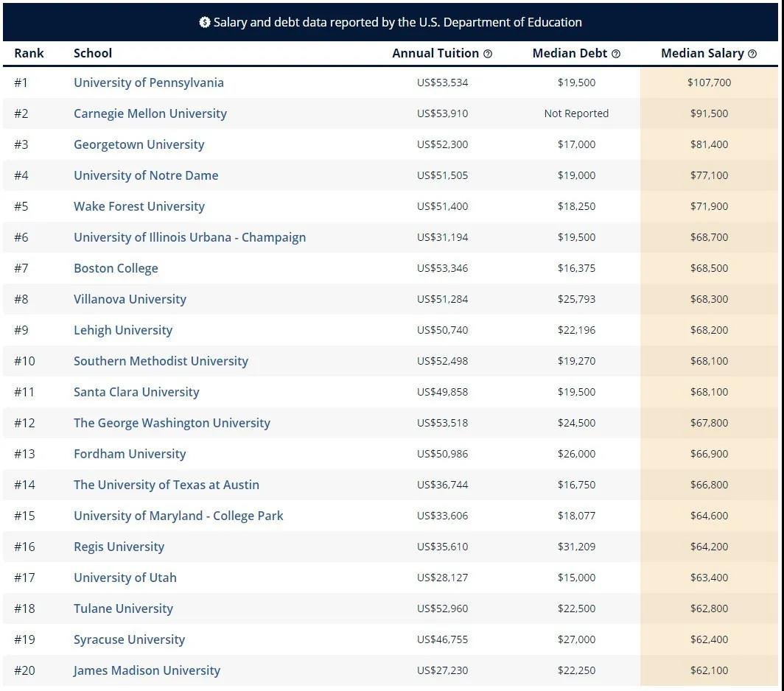Select the 'Not Reported' median debt cell

pos(576,113)
